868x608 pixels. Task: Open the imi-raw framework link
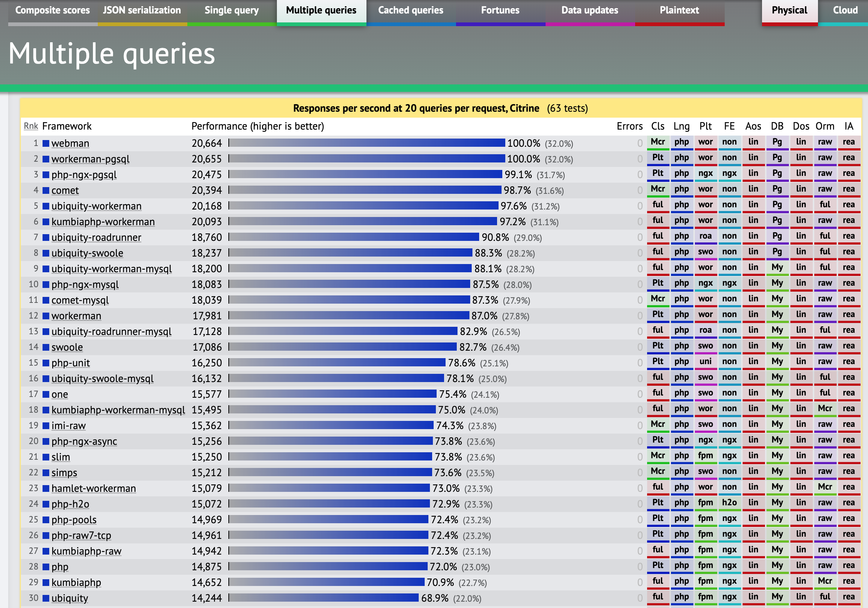[x=68, y=426]
